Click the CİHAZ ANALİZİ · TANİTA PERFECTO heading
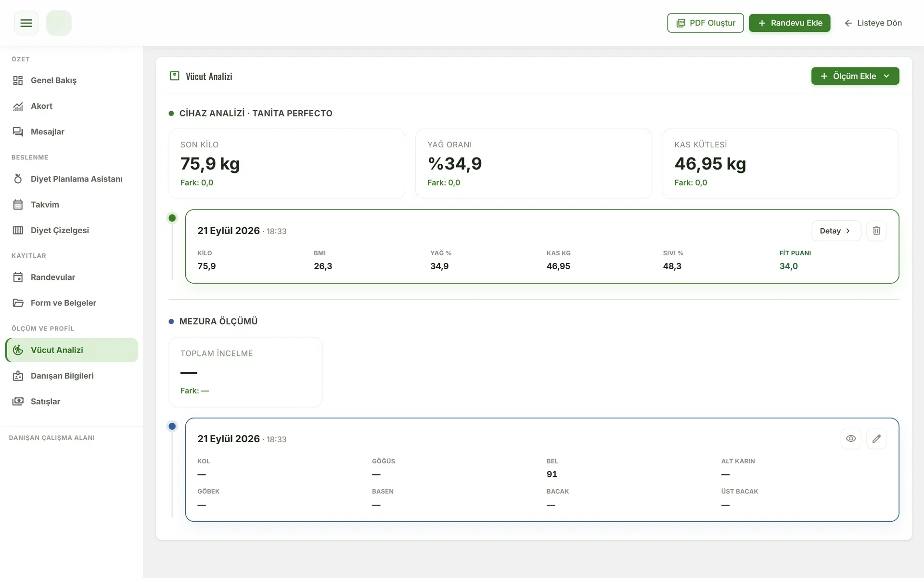924x578 pixels. point(256,113)
